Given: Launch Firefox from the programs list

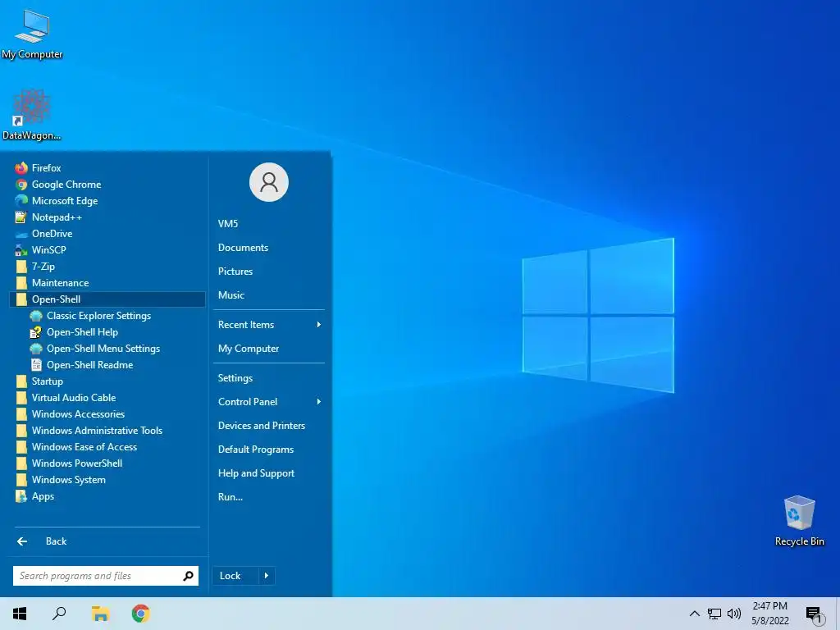Looking at the screenshot, I should [x=107, y=168].
